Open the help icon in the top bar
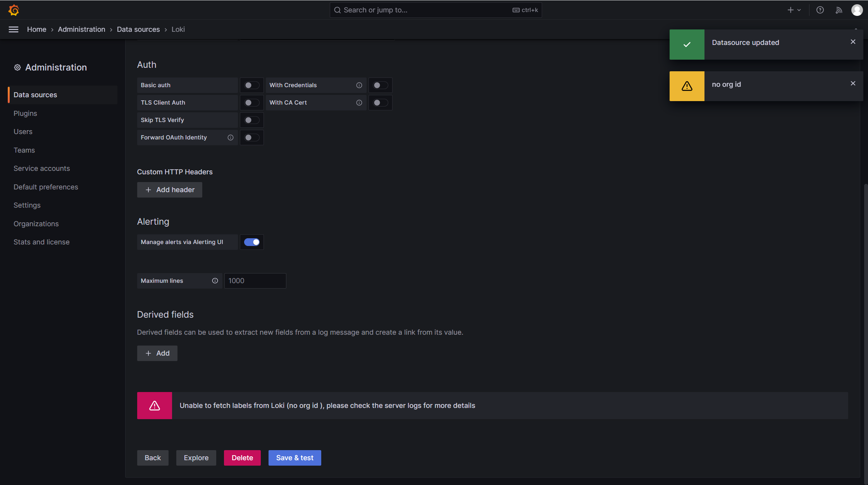 [x=820, y=10]
